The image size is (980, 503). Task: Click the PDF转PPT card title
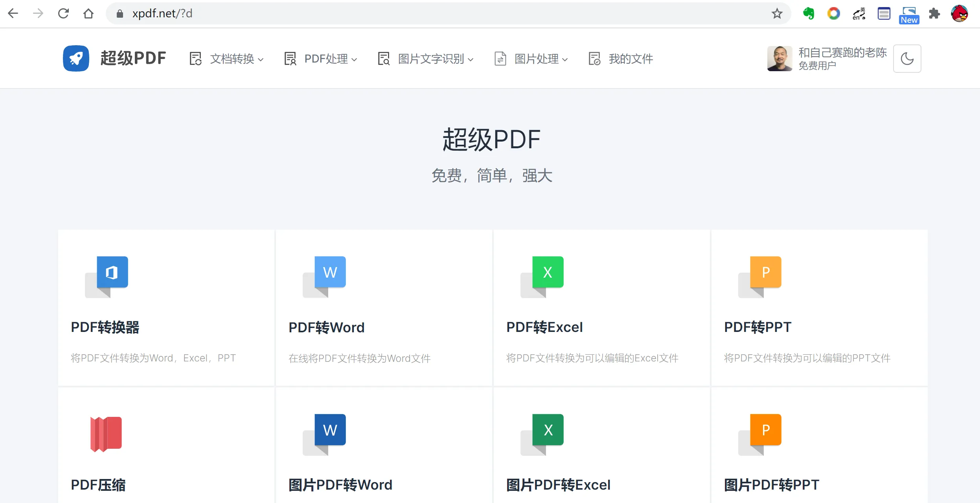pyautogui.click(x=758, y=327)
